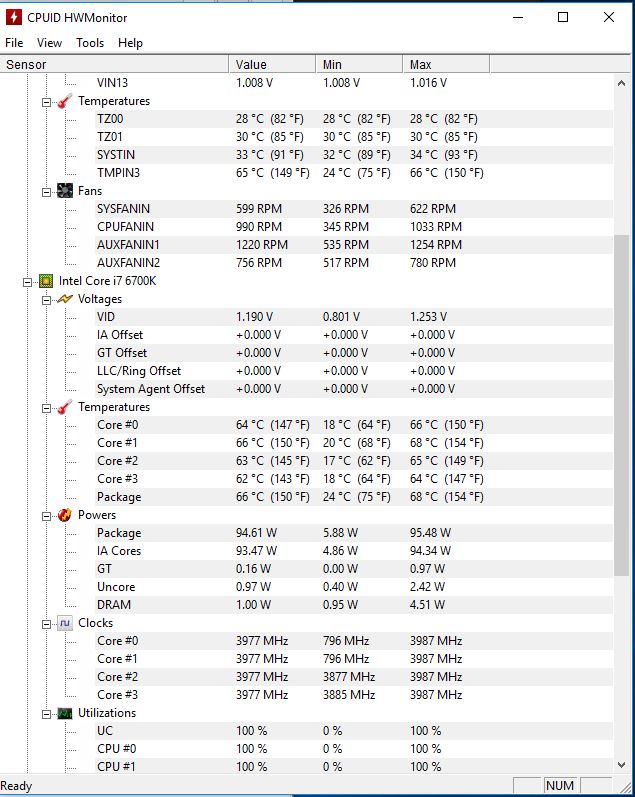Image resolution: width=635 pixels, height=797 pixels.
Task: Collapse the motherboard Temperatures group
Action: (46, 102)
